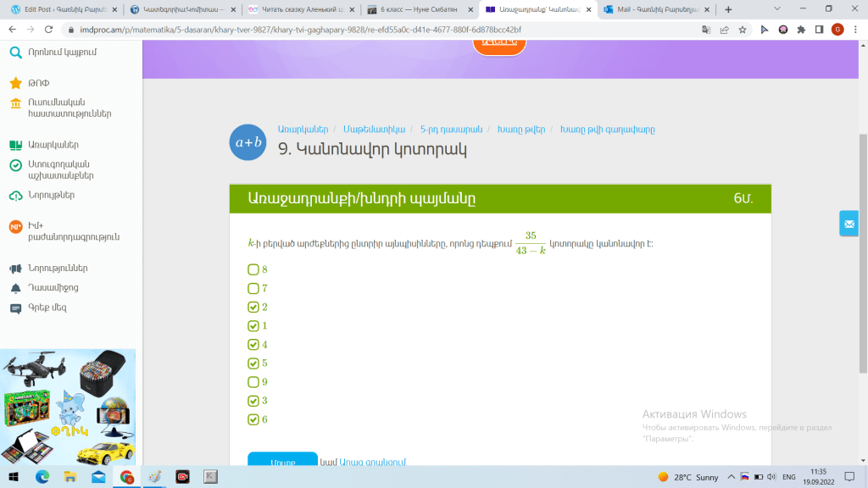868x488 pixels.
Task: Click the browser address bar URL
Action: (x=339, y=29)
